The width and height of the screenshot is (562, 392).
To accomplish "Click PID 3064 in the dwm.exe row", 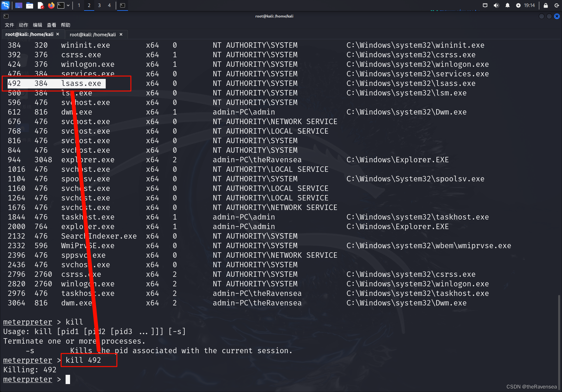I will [17, 303].
